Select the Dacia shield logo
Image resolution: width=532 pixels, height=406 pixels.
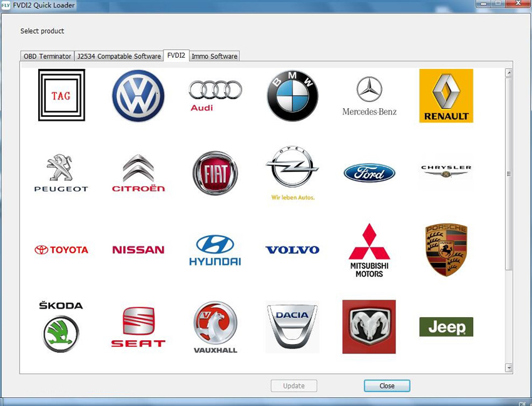pos(292,327)
